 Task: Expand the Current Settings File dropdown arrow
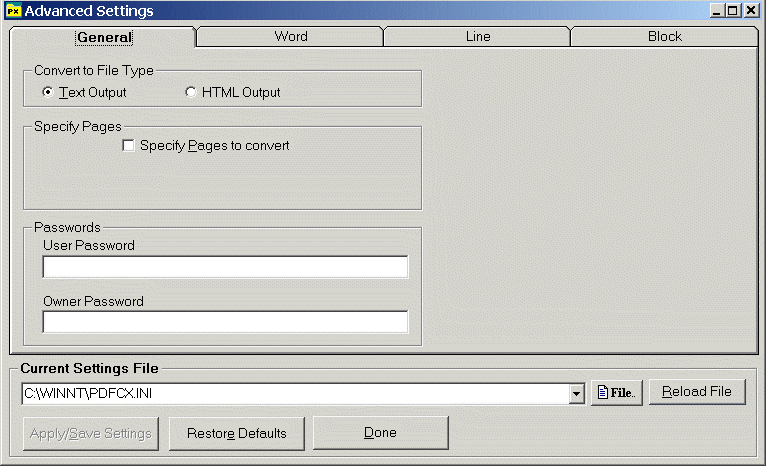(x=576, y=394)
